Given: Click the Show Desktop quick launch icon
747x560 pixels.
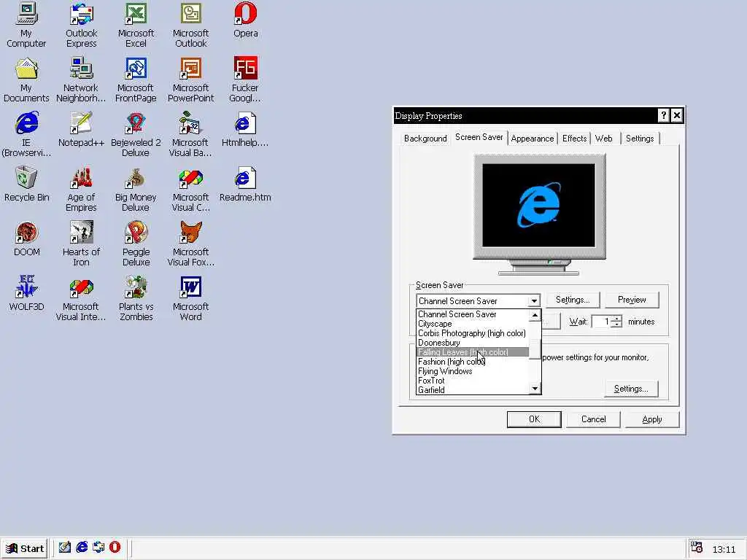Looking at the screenshot, I should [x=65, y=548].
